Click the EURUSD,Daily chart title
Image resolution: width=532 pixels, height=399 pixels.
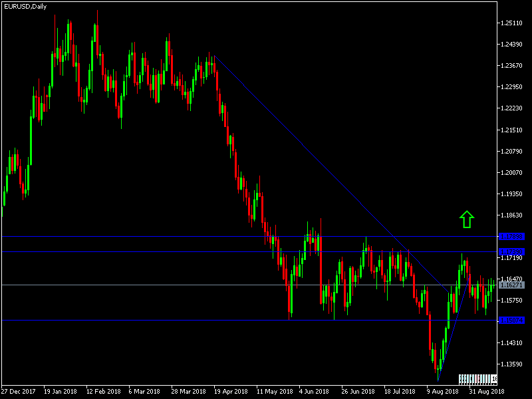point(25,7)
